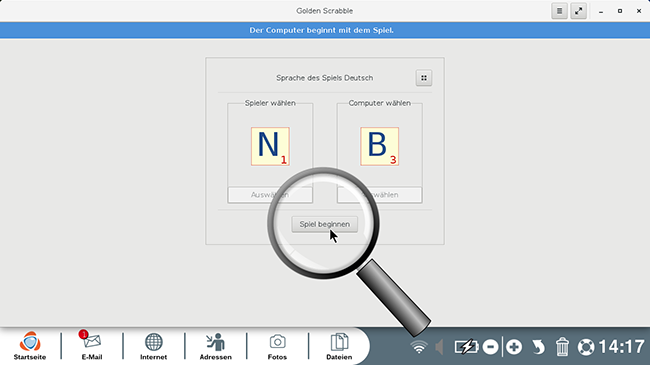
Task: Start the game with Spiel beginnen
Action: click(x=325, y=224)
